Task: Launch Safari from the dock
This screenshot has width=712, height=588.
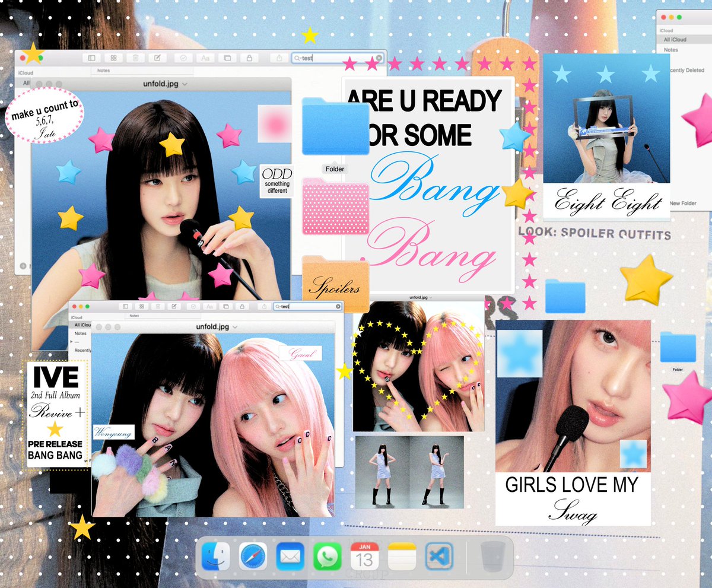Action: coord(253,557)
